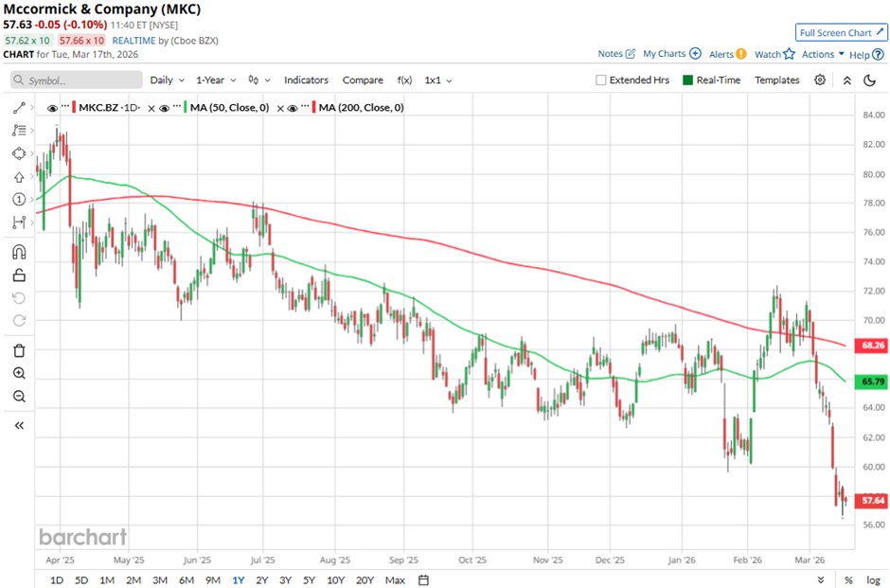Open chart settings gear icon
This screenshot has width=890, height=588.
pos(820,80)
